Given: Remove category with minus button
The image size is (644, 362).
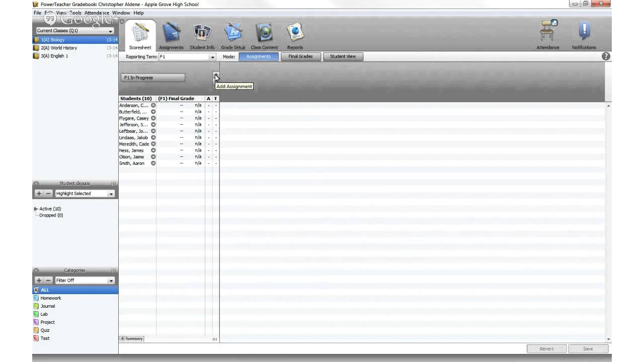Looking at the screenshot, I should (48, 281).
